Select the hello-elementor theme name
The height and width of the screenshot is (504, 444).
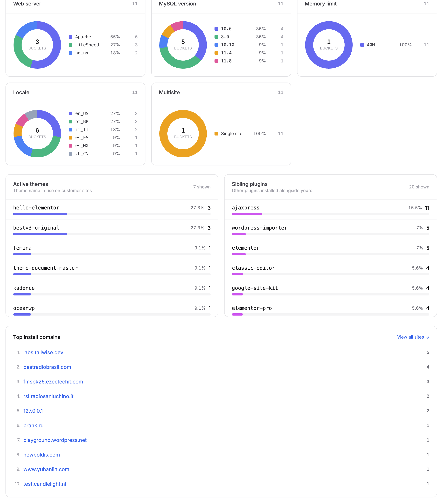[36, 208]
